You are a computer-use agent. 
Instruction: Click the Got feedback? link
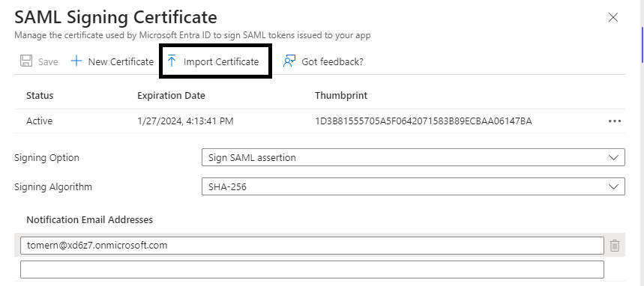click(332, 61)
